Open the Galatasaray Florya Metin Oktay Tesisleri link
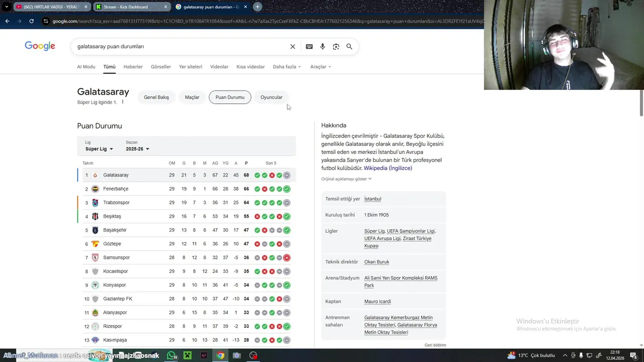Image resolution: width=644 pixels, height=362 pixels. (x=400, y=328)
